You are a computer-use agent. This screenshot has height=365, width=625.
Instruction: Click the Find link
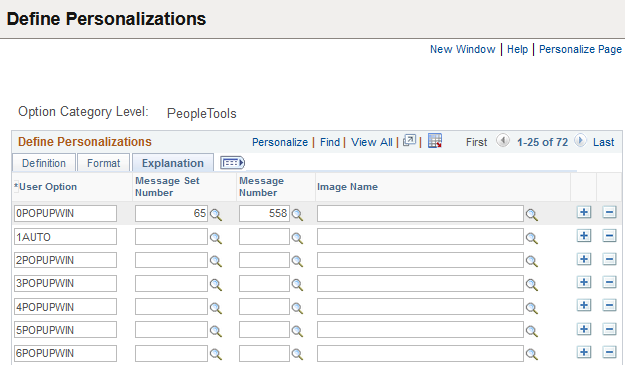(330, 142)
